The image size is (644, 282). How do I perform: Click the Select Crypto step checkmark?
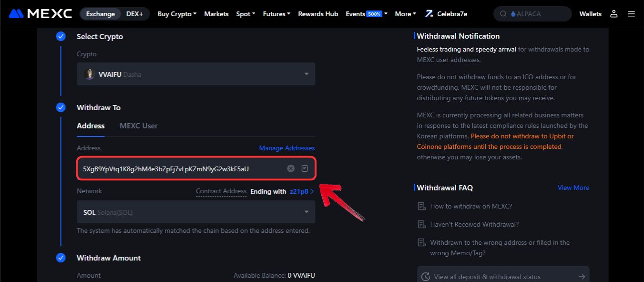61,36
